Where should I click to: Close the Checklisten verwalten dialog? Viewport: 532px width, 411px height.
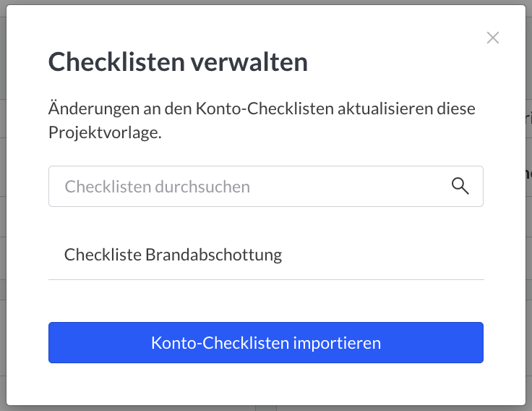pyautogui.click(x=493, y=38)
